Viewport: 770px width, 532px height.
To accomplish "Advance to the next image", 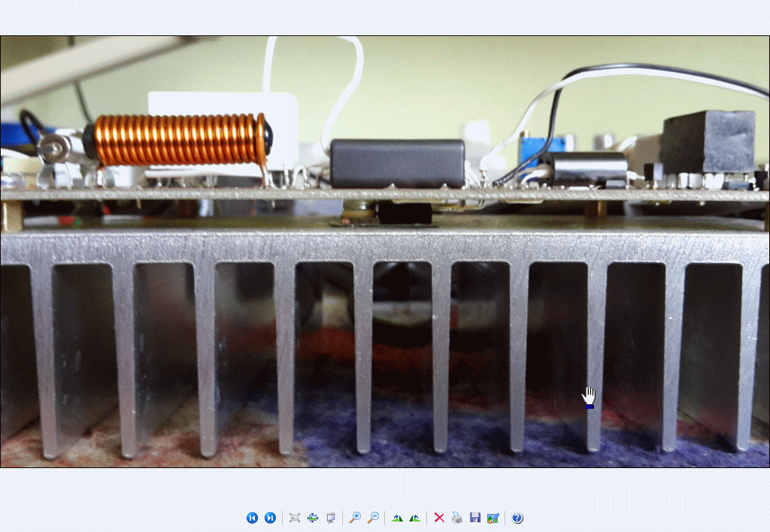I will 270,518.
